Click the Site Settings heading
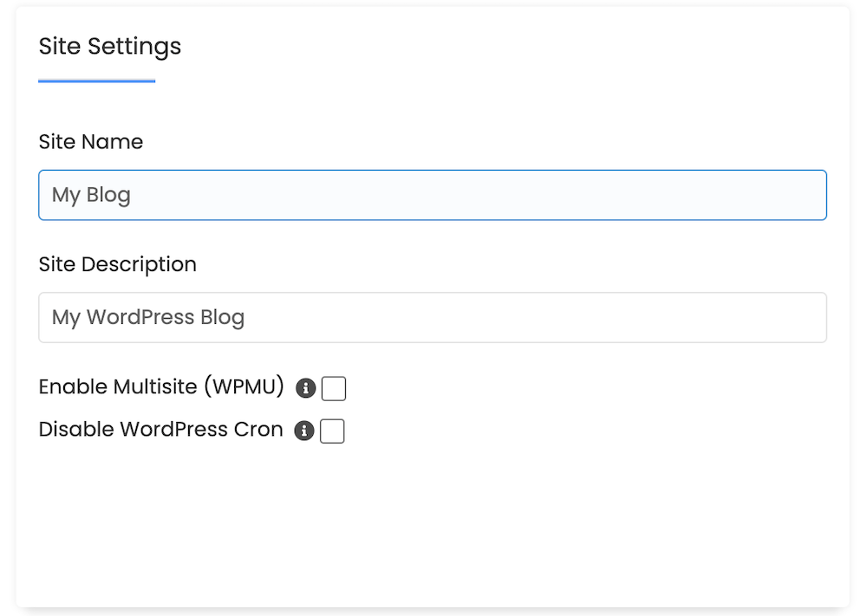The width and height of the screenshot is (867, 616). pos(110,47)
